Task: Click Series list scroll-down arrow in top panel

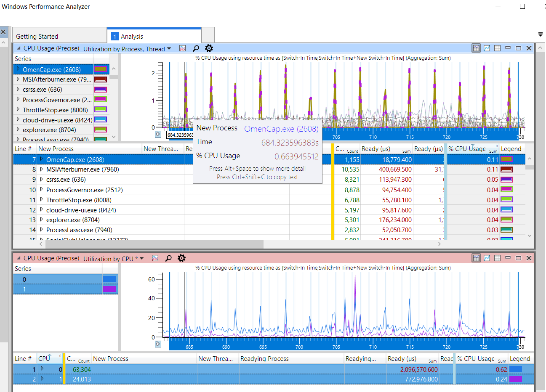Action: [x=114, y=137]
